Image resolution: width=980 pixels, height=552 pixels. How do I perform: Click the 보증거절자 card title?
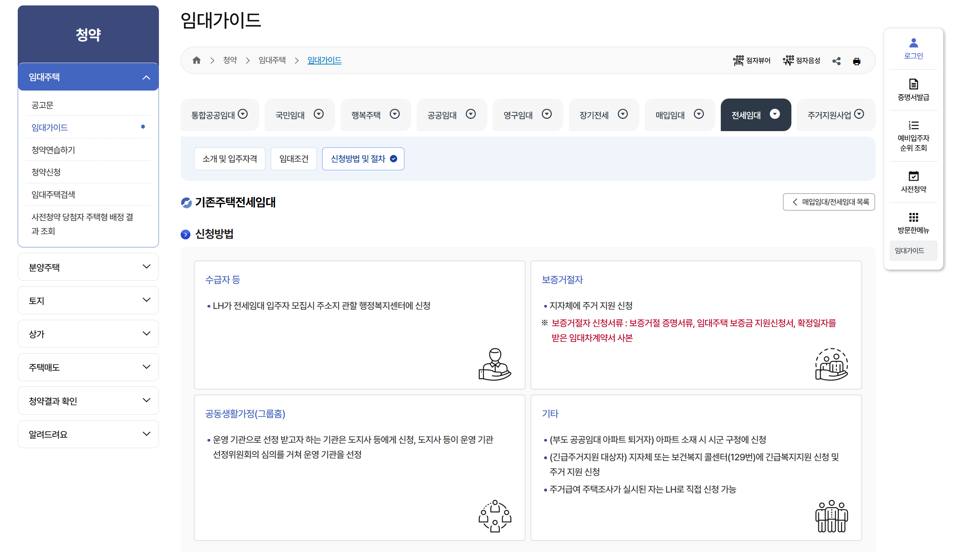tap(562, 280)
